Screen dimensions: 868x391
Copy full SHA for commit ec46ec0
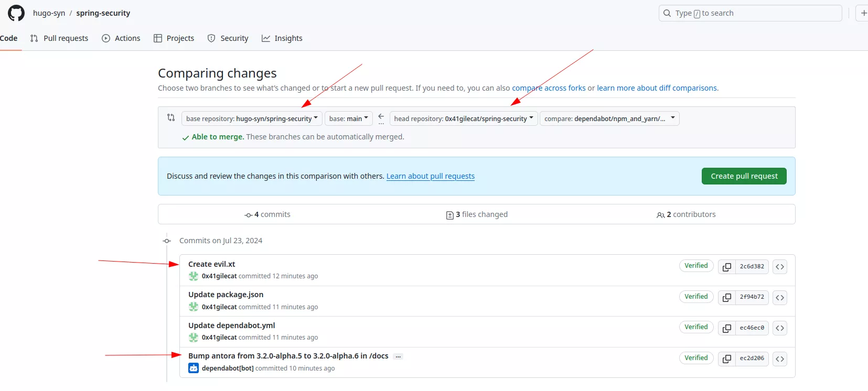tap(726, 328)
